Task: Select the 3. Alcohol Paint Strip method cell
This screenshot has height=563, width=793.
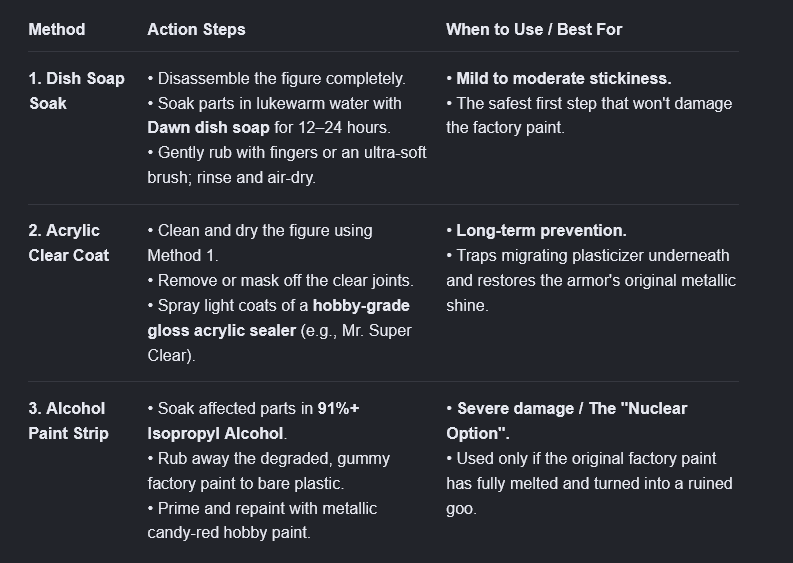Action: 68,421
